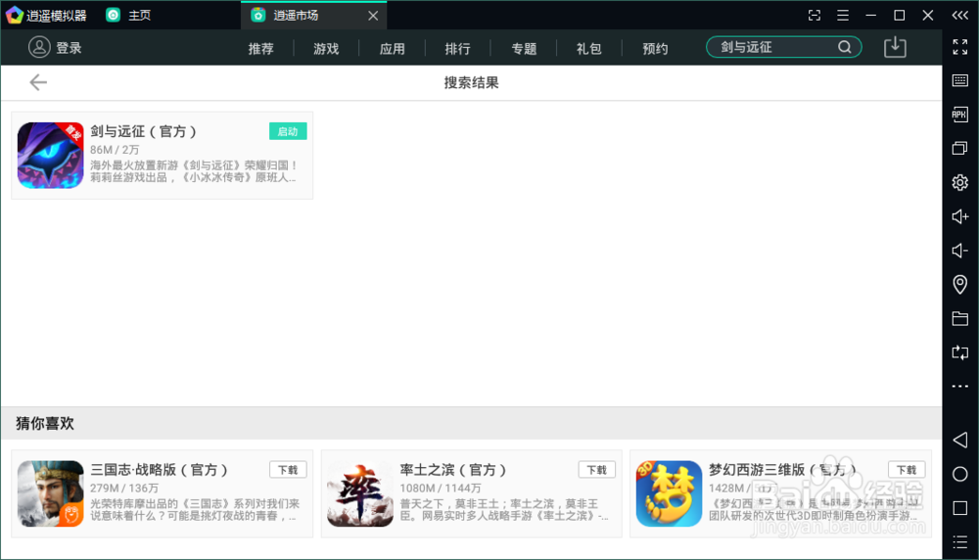
Task: Download 三国志·战略版 with 下载 button
Action: (x=288, y=470)
